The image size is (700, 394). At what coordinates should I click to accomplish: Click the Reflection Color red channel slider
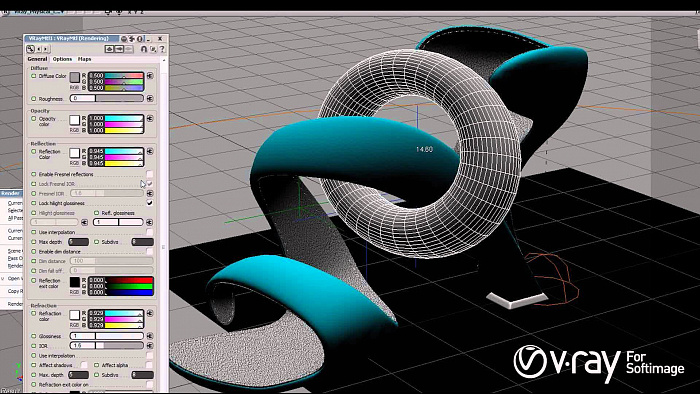(116, 151)
